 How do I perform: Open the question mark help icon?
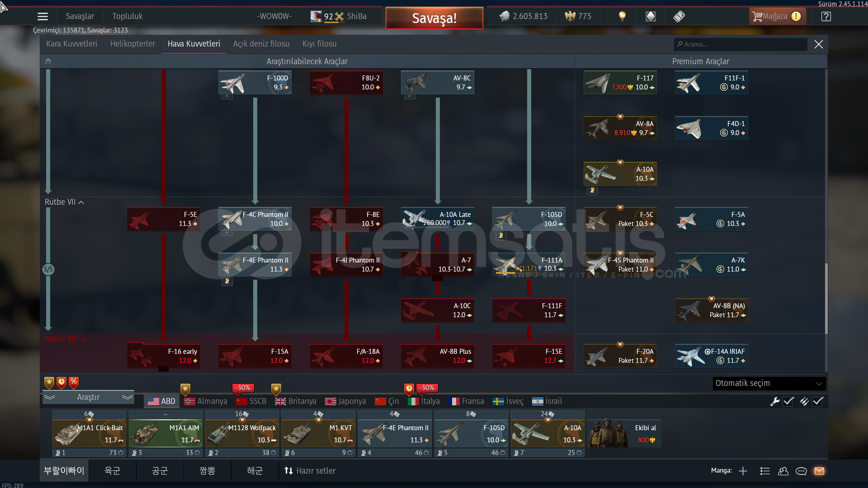826,17
